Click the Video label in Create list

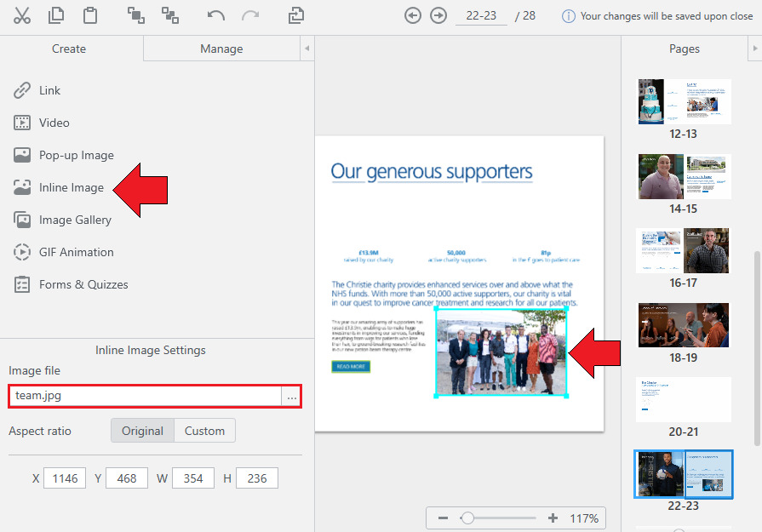(x=54, y=123)
